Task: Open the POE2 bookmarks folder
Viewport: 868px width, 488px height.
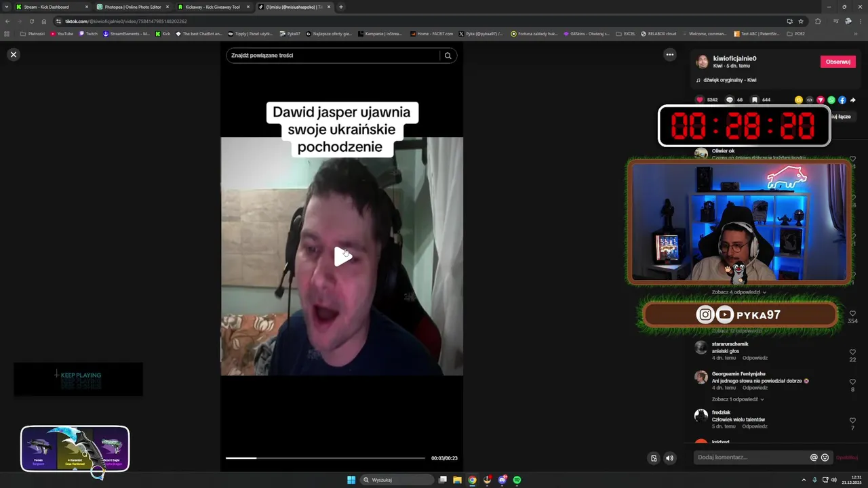Action: [796, 33]
